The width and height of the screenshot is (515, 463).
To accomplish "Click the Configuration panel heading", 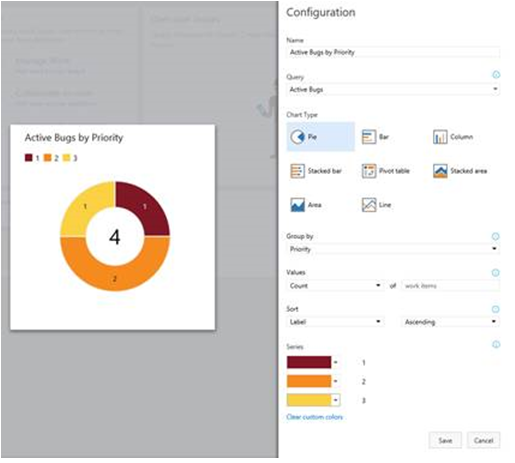I will pyautogui.click(x=321, y=12).
